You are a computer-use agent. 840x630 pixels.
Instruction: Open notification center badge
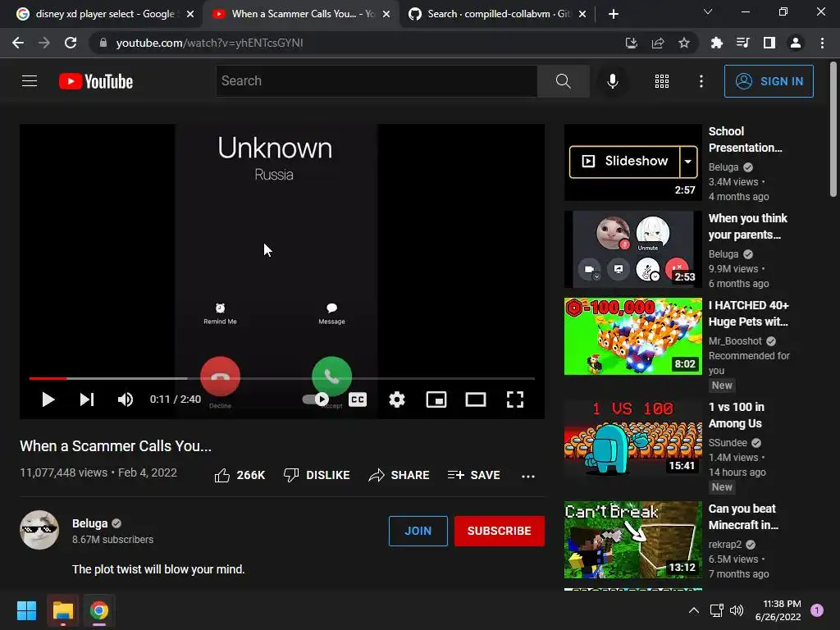pyautogui.click(x=816, y=610)
